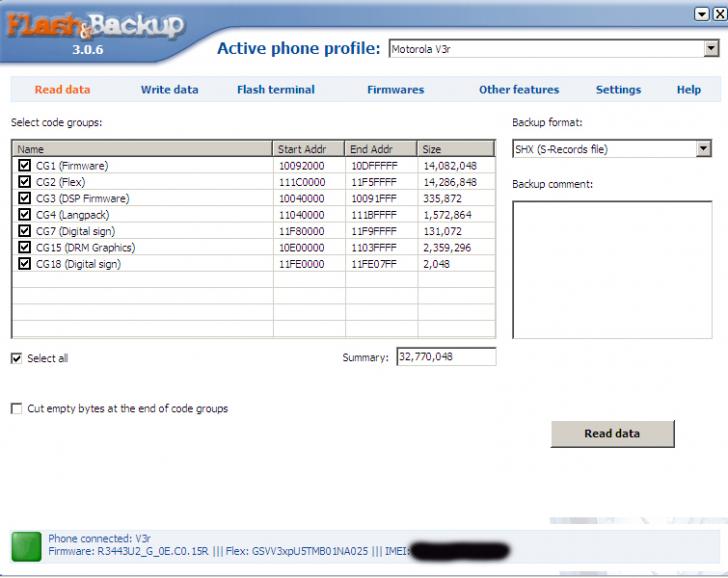The height and width of the screenshot is (578, 728).
Task: Uncheck CG1 (Firmware) code group
Action: (x=25, y=165)
